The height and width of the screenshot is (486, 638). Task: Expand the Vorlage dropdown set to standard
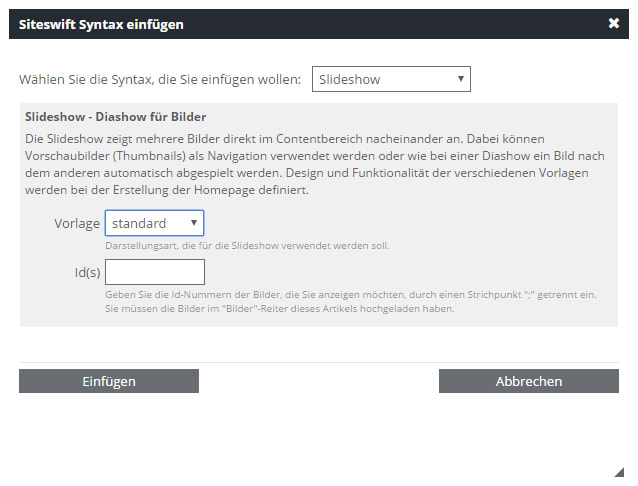coord(154,223)
